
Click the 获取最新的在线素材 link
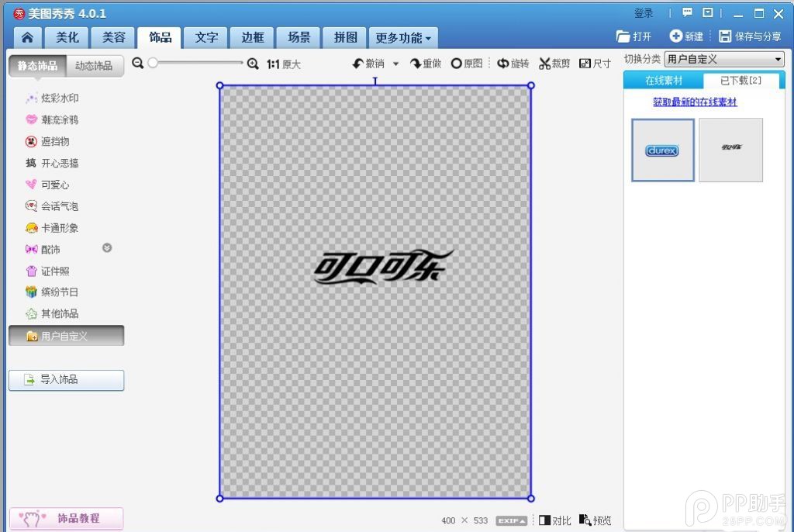(x=695, y=102)
